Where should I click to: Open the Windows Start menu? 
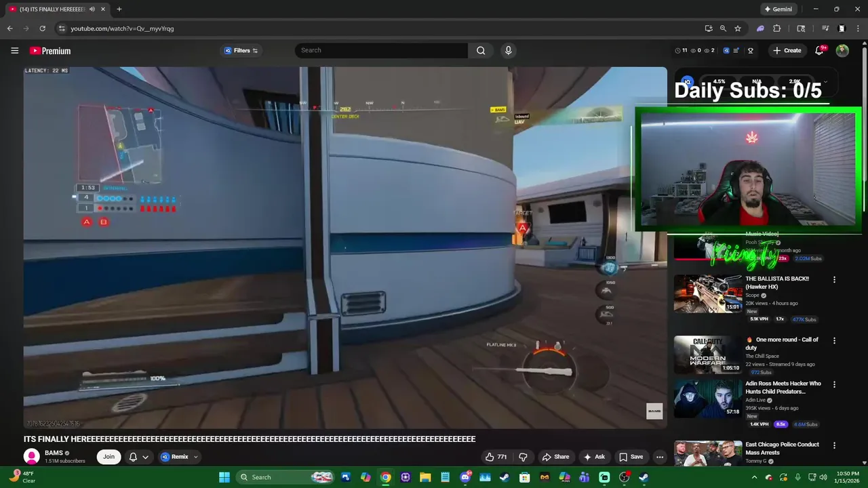point(224,477)
